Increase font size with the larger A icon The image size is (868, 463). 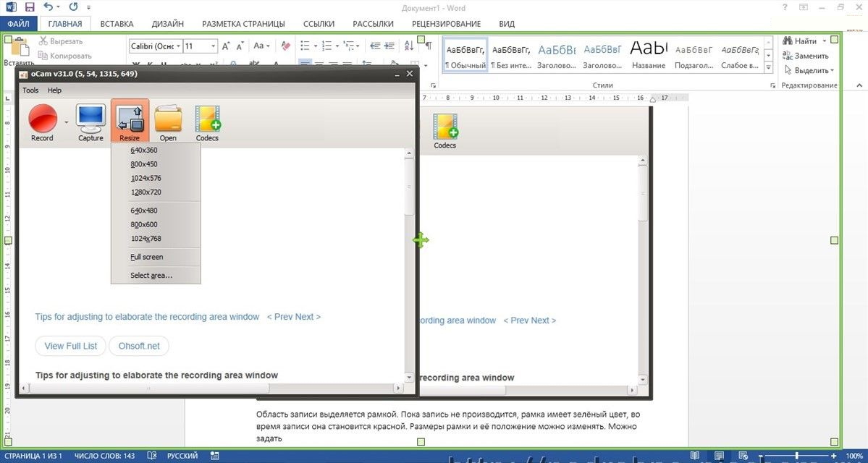(x=226, y=46)
